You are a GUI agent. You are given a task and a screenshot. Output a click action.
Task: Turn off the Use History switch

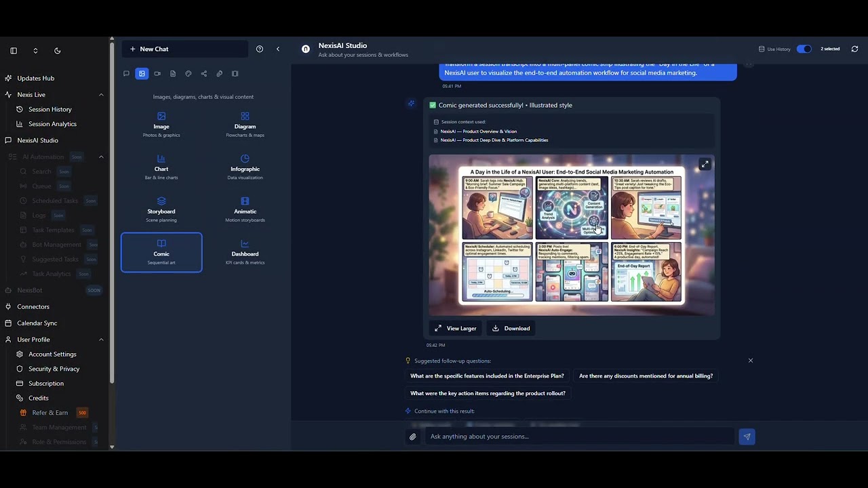coord(804,49)
